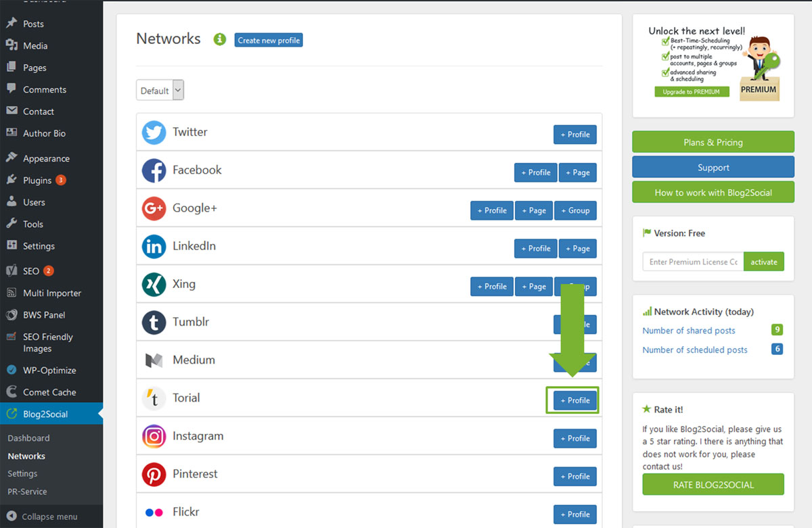This screenshot has height=528, width=812.
Task: Click the Comet Cache icon
Action: pos(12,392)
